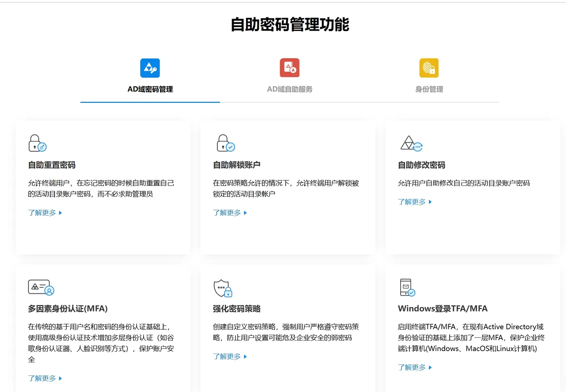This screenshot has height=392, width=566.
Task: Click the 强化密码策略 card heading
Action: tap(237, 309)
